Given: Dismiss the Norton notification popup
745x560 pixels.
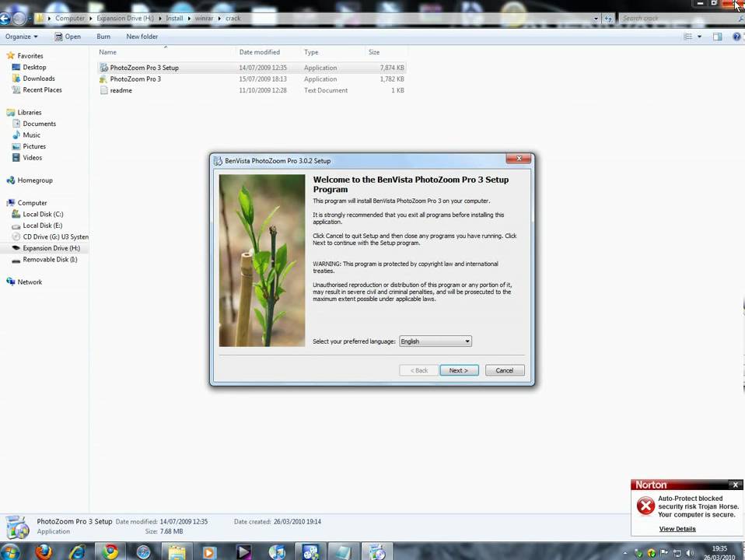Looking at the screenshot, I should tap(735, 485).
